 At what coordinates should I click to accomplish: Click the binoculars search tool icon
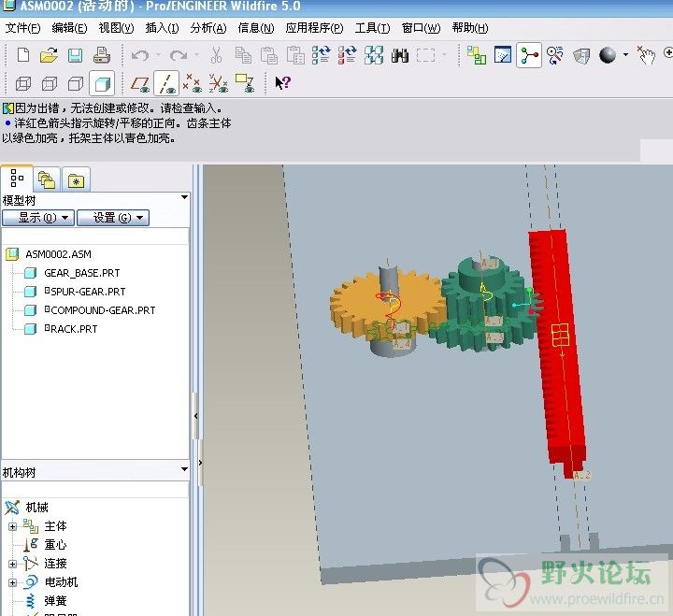pyautogui.click(x=400, y=56)
